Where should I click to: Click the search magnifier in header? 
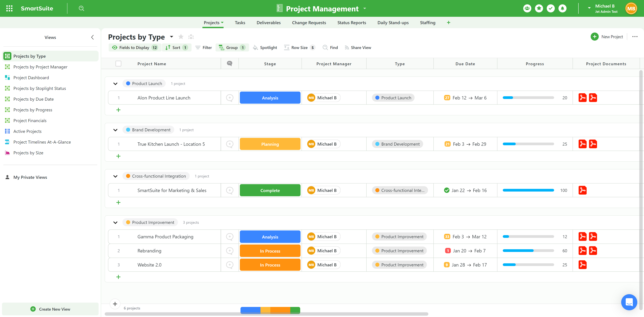point(81,9)
